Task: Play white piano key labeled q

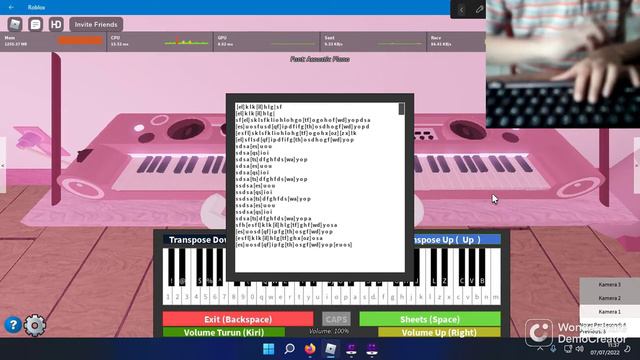Action: pos(262,296)
